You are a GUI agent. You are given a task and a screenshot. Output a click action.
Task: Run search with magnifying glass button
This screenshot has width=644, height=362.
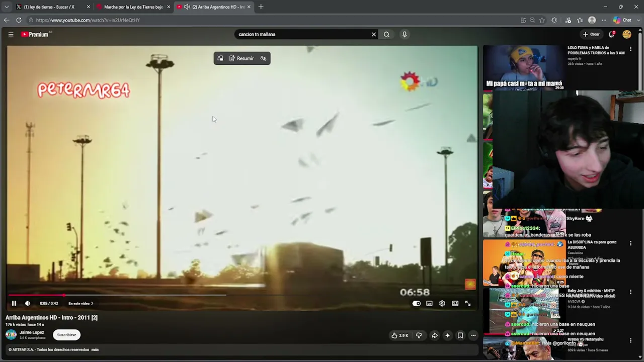pyautogui.click(x=386, y=34)
